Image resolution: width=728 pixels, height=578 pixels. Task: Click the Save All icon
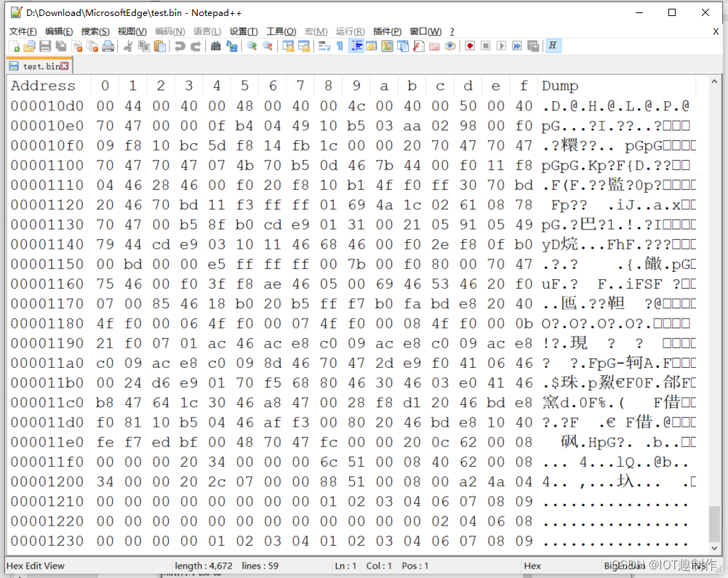point(61,46)
